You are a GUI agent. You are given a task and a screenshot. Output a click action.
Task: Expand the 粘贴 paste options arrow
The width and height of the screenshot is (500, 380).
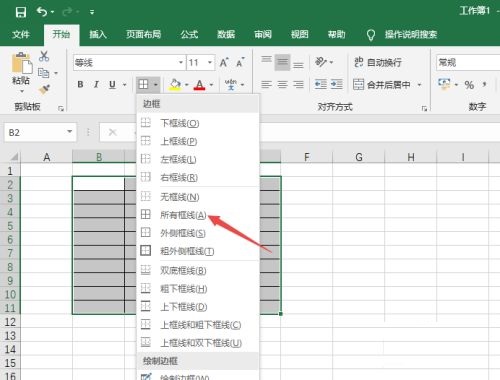pos(22,91)
